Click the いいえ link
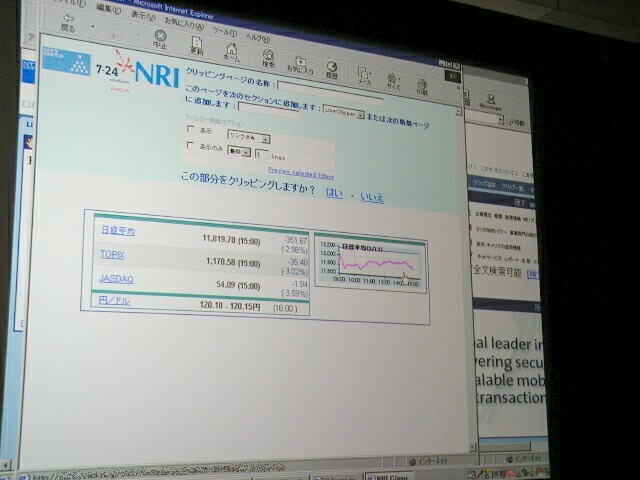Screen dimensions: 640x480 [x=371, y=196]
